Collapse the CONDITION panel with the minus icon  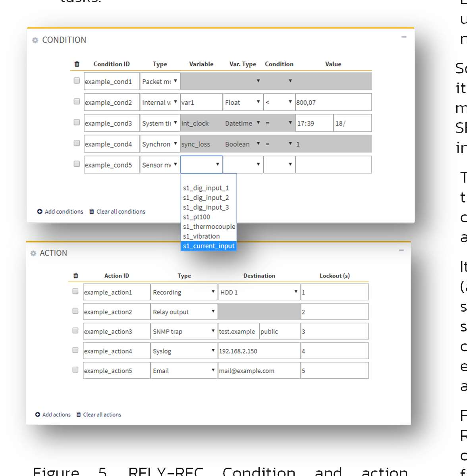(x=404, y=37)
